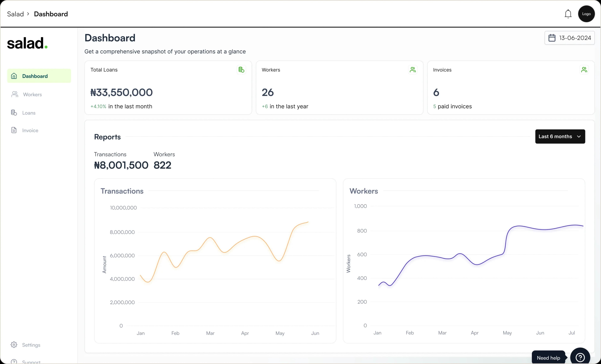
Task: Click the question mark help bubble
Action: point(580,357)
